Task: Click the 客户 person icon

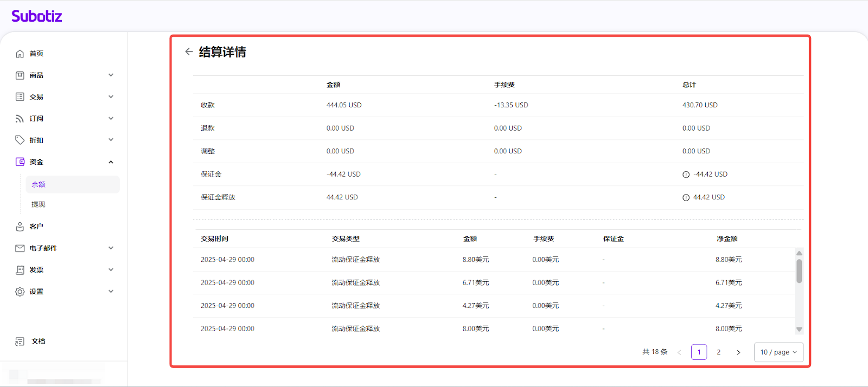Action: (x=20, y=227)
